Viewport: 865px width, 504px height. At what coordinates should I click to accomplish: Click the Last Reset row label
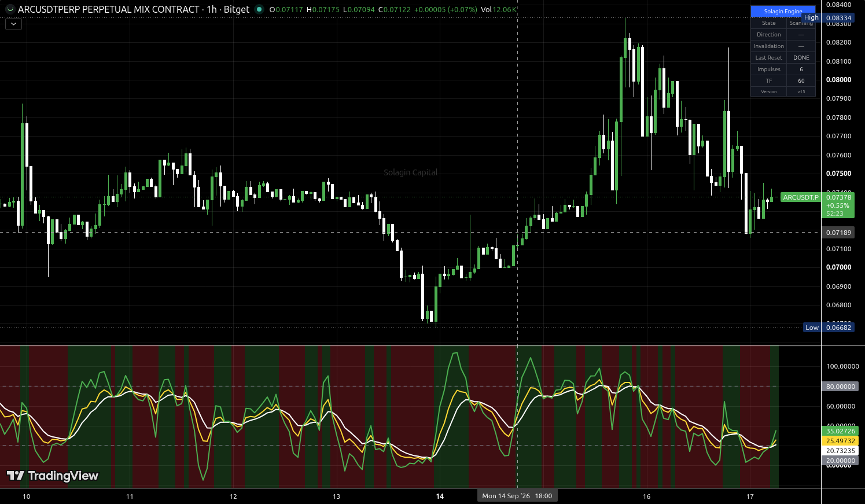(x=768, y=58)
